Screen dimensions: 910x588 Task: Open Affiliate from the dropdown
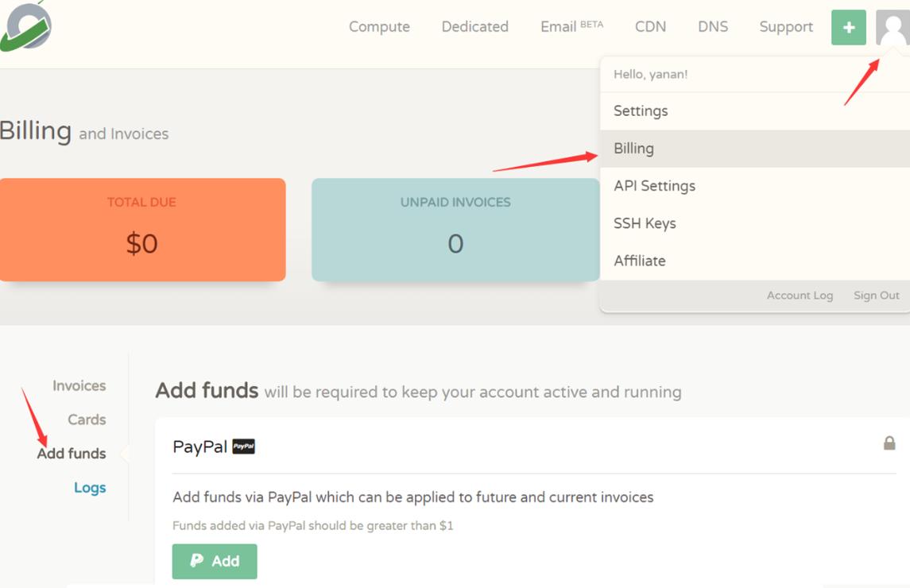pyautogui.click(x=639, y=261)
